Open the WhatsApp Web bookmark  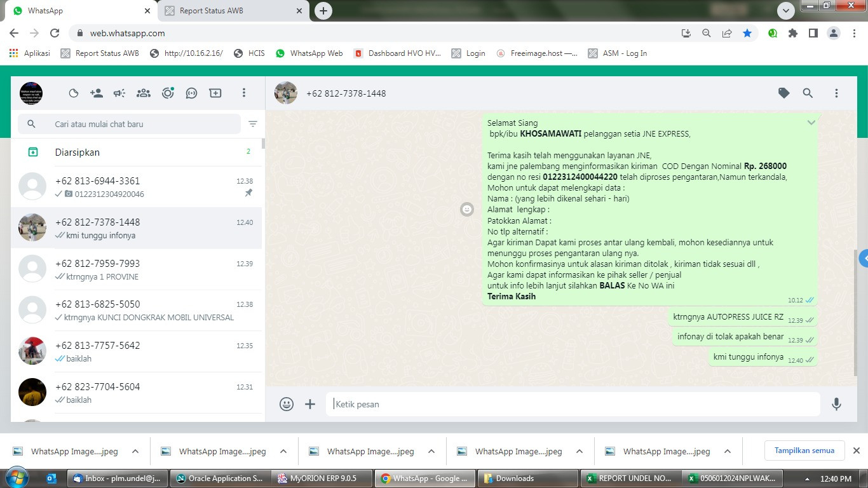point(309,53)
